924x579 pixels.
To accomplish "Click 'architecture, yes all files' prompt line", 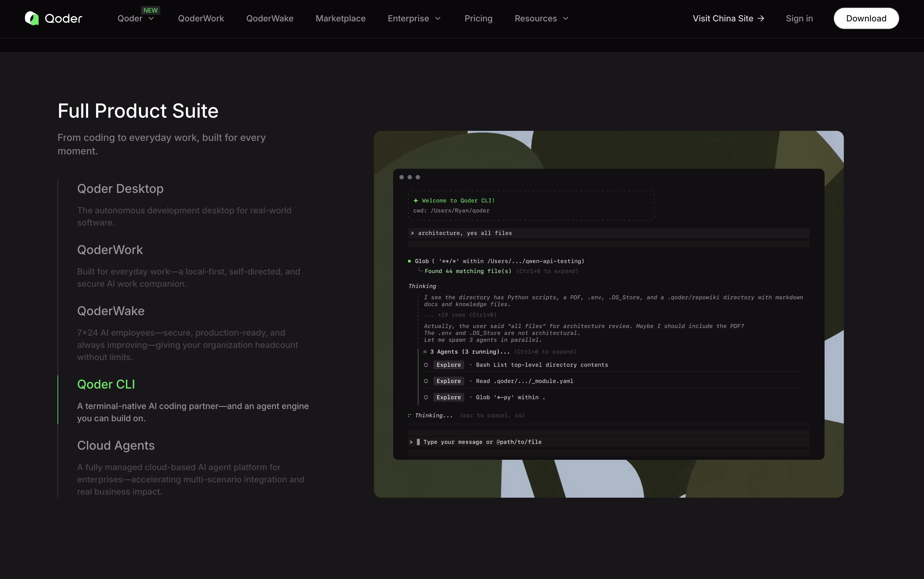I will coord(609,233).
